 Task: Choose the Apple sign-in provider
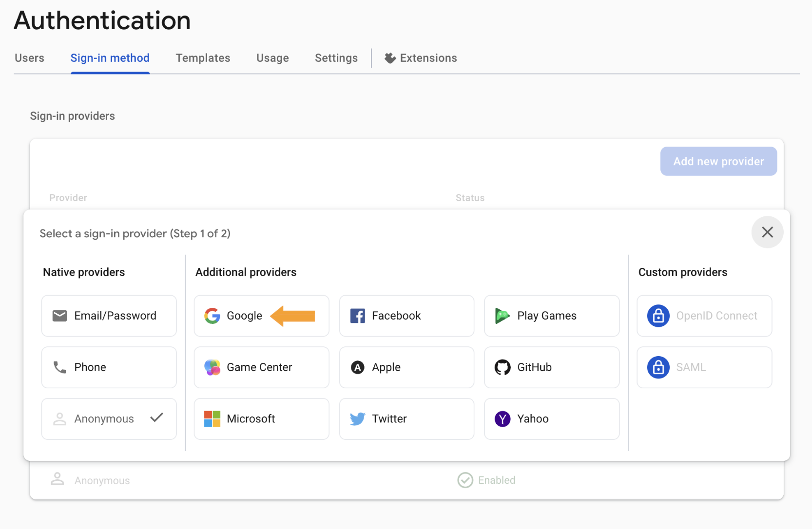(x=407, y=367)
